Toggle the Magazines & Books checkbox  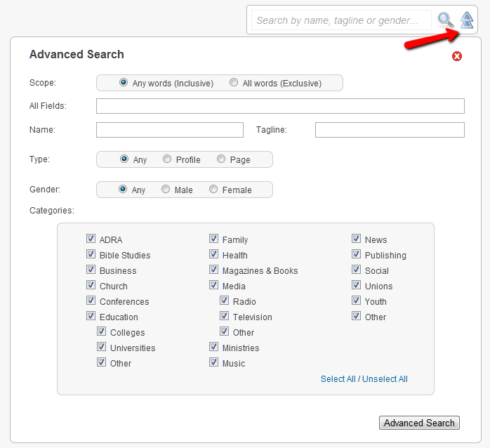(213, 270)
